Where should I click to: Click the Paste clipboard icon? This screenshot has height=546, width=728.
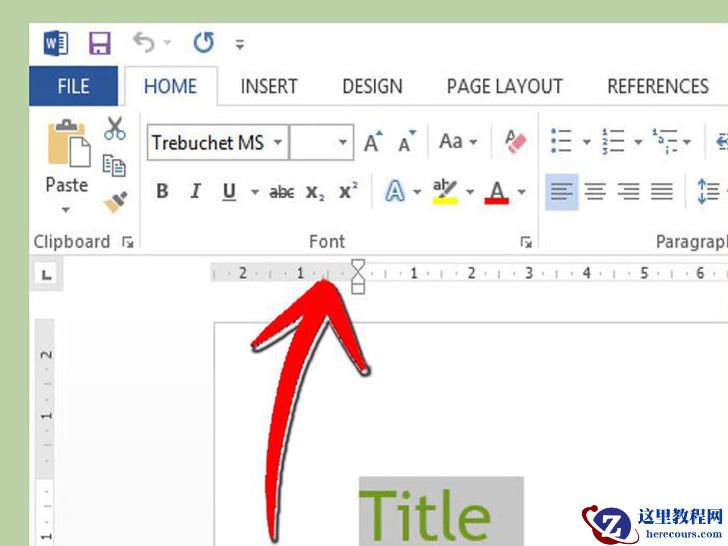[x=69, y=143]
